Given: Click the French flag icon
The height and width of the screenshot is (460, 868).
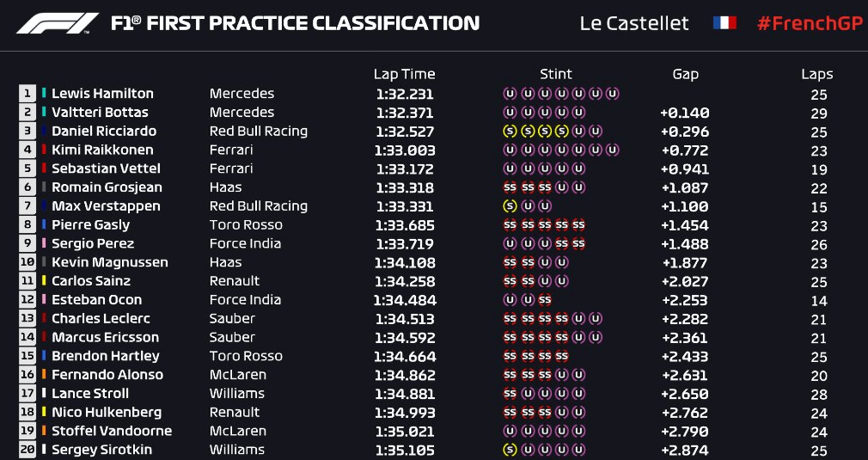Looking at the screenshot, I should (x=724, y=22).
